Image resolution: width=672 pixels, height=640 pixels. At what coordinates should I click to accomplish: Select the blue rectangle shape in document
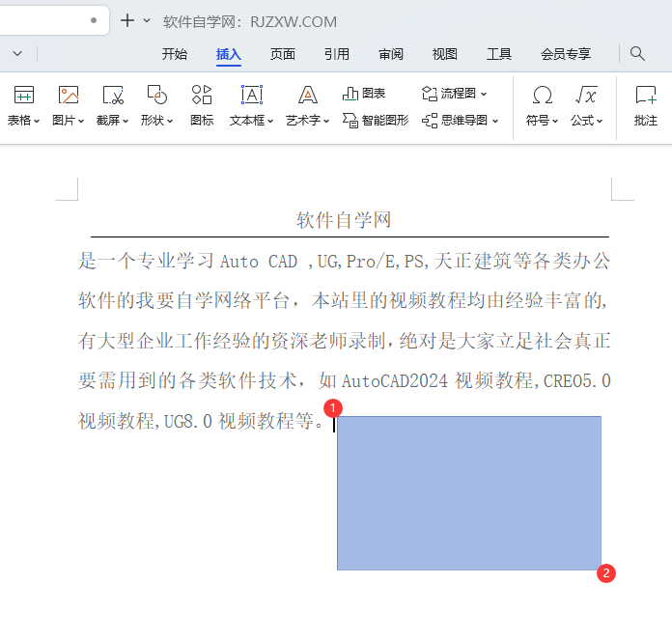468,492
